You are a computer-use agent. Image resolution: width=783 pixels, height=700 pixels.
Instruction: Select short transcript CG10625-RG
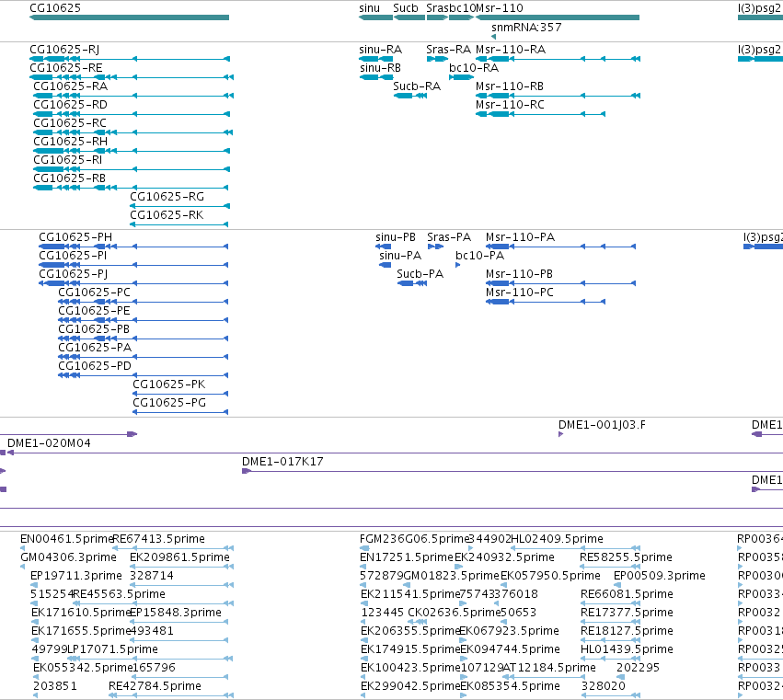pyautogui.click(x=179, y=206)
